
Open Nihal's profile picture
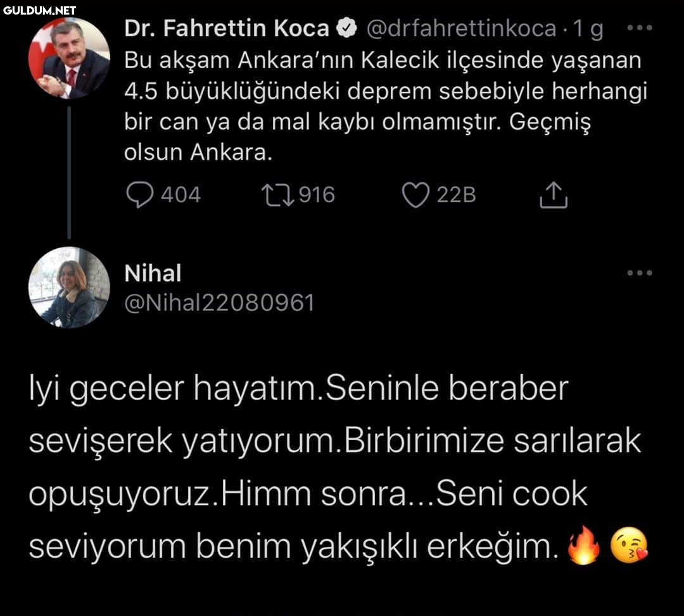(x=69, y=287)
